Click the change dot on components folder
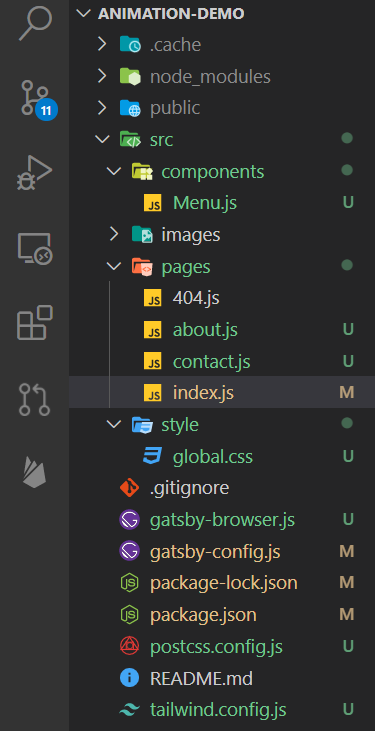This screenshot has height=731, width=375. coord(347,170)
